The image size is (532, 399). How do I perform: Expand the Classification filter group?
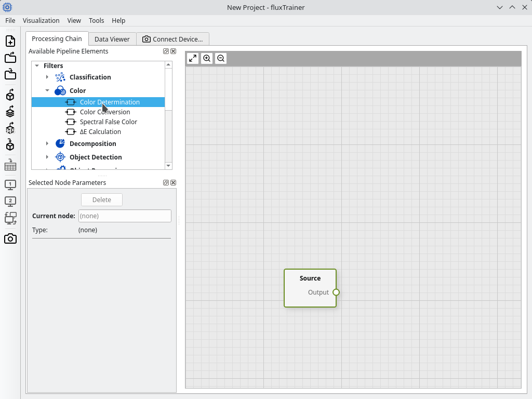(47, 77)
